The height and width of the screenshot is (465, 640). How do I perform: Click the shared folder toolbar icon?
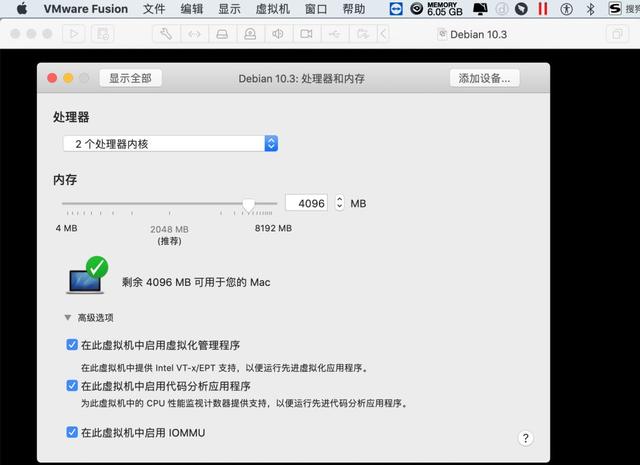point(363,34)
